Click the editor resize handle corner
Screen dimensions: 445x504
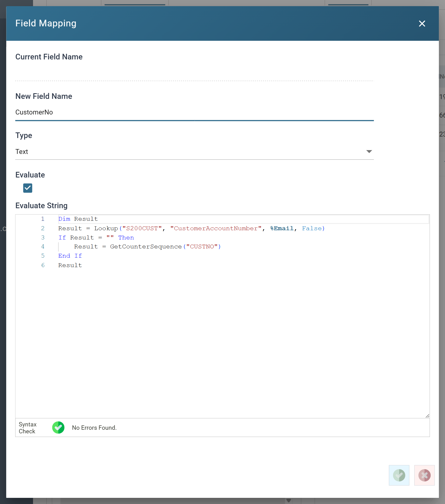[x=427, y=416]
